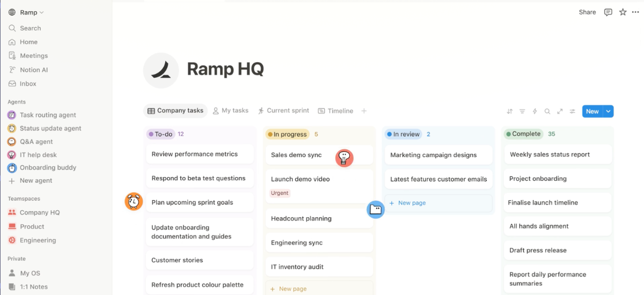Open Marketing campaign designs card

pyautogui.click(x=438, y=155)
